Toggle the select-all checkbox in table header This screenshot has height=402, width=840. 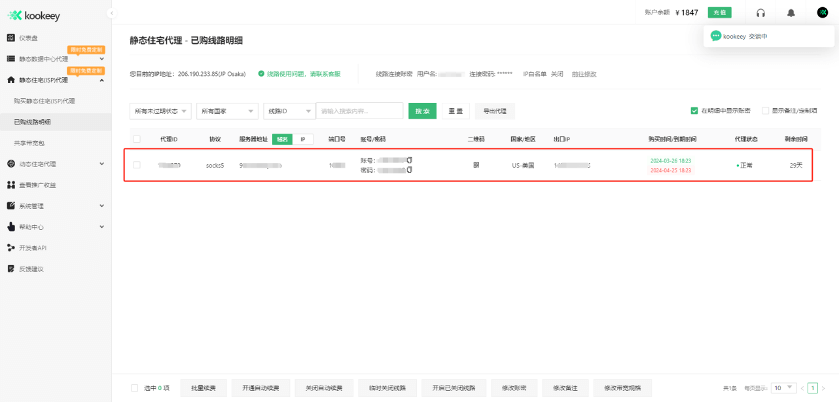[x=137, y=139]
